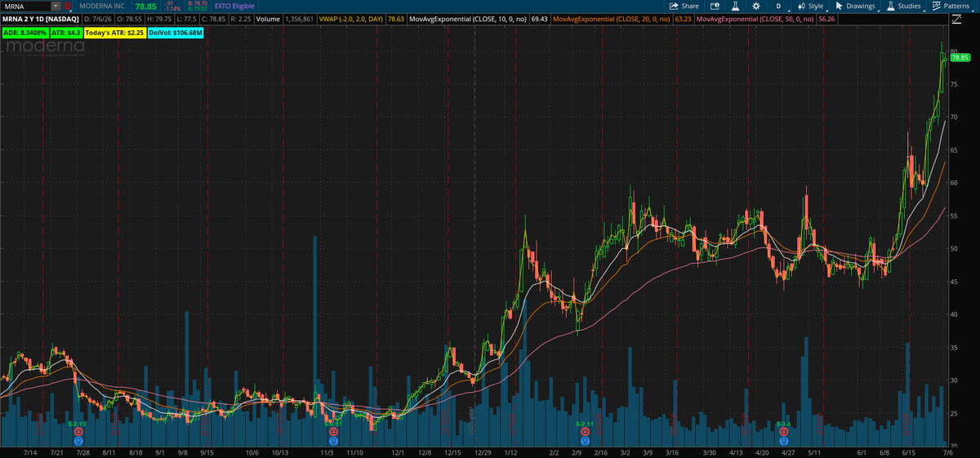Open the Drawings menu

855,6
